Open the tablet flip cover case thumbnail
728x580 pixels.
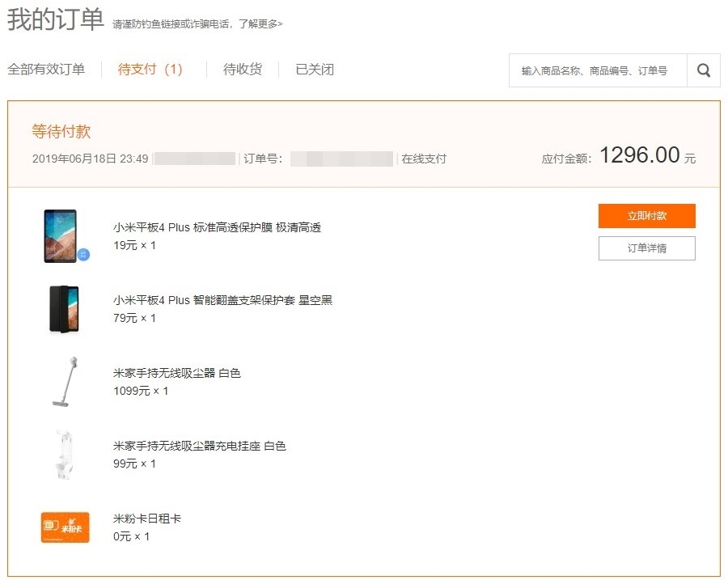(x=64, y=309)
